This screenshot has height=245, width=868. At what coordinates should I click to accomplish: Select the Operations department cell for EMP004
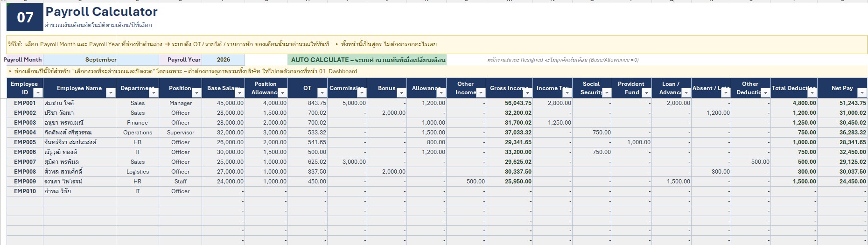pyautogui.click(x=137, y=133)
